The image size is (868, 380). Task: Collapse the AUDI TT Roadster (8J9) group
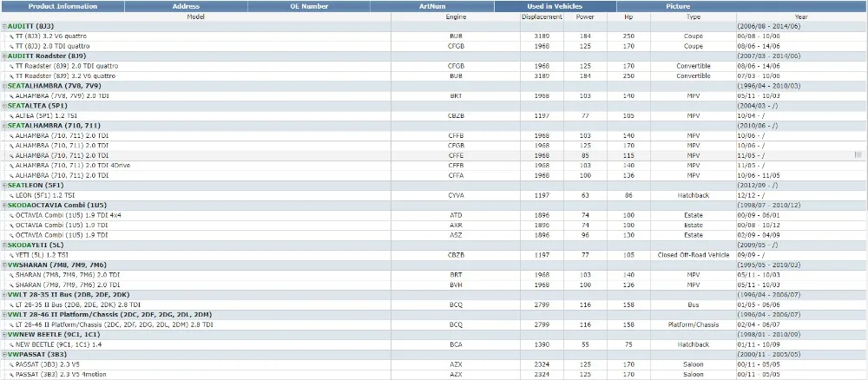[4, 56]
